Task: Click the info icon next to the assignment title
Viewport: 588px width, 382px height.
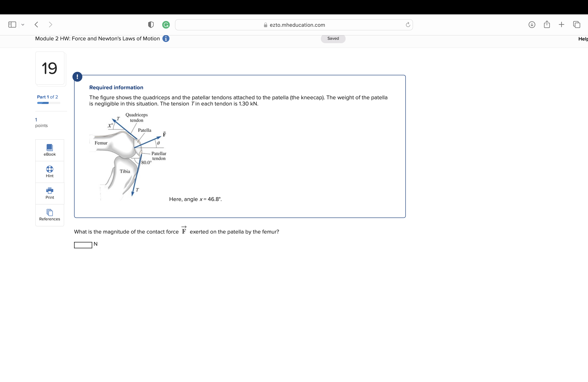Action: tap(166, 39)
